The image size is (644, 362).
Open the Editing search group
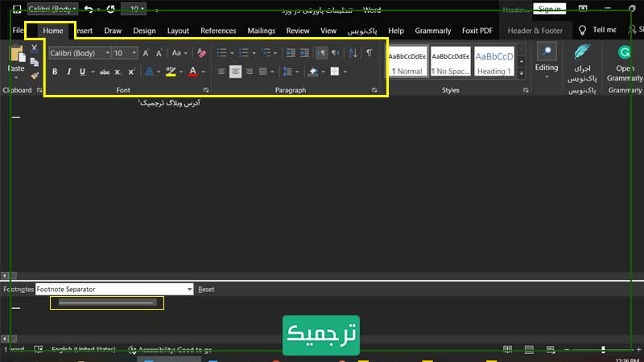click(x=547, y=60)
